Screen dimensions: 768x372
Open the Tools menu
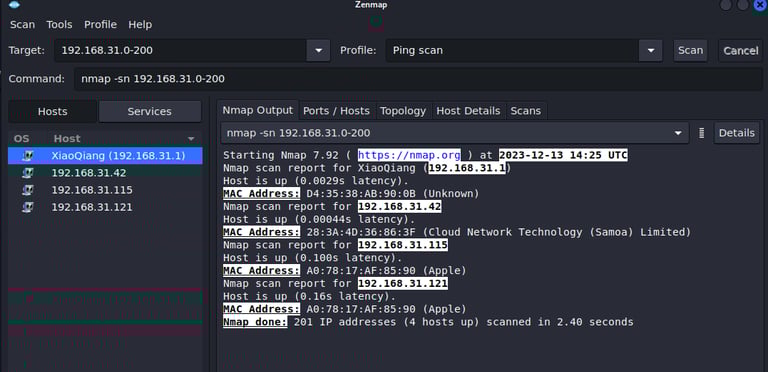59,24
